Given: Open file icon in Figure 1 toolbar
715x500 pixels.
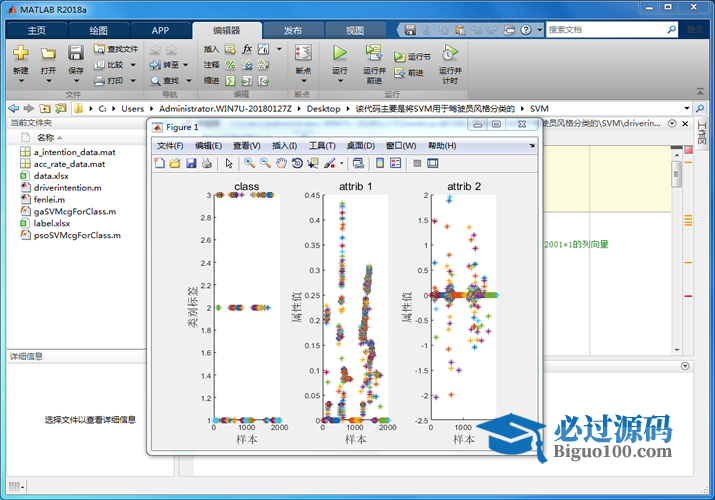Looking at the screenshot, I should click(x=175, y=163).
